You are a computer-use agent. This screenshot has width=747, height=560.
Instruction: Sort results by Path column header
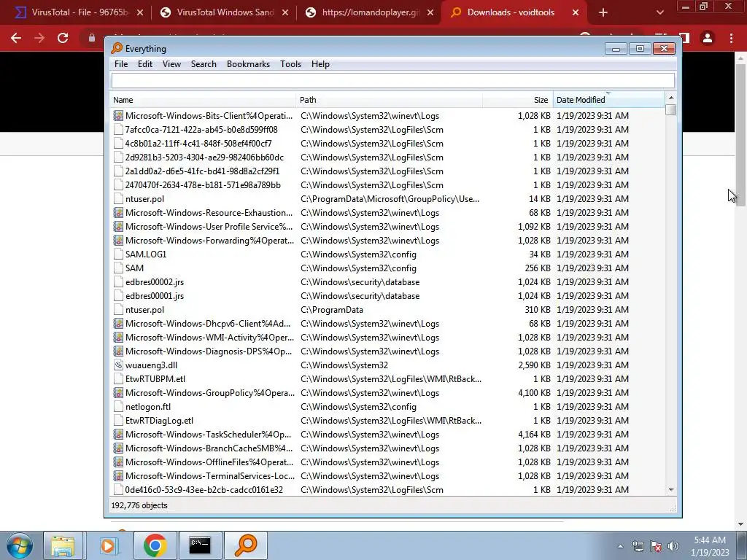click(390, 100)
